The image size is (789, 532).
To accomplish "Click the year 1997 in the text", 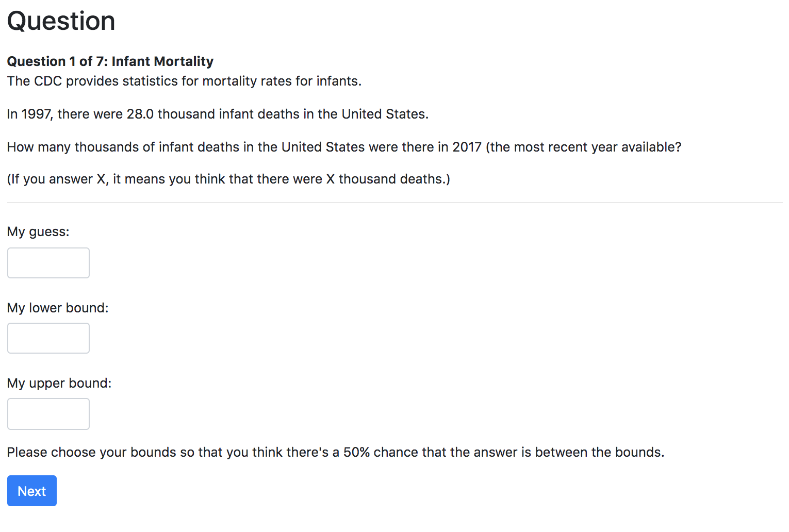I will [36, 114].
